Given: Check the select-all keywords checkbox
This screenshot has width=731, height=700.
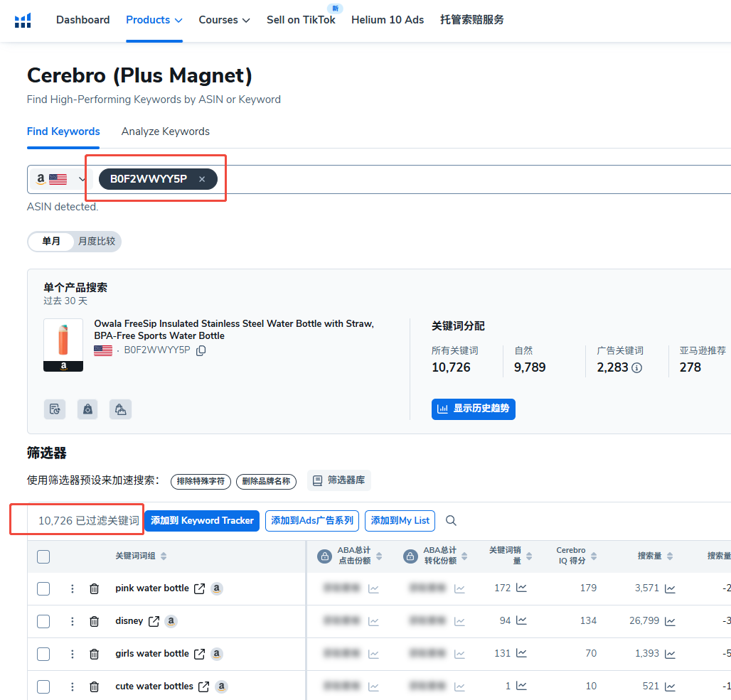Looking at the screenshot, I should tap(43, 556).
